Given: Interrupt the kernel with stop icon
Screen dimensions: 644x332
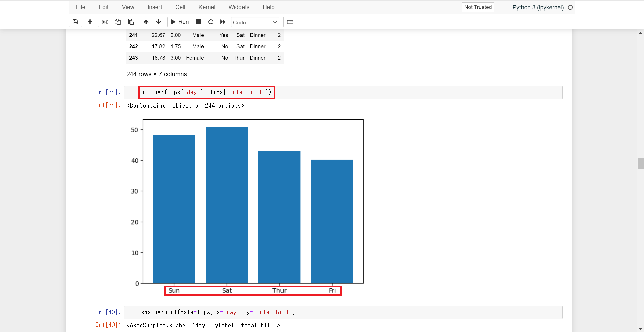Looking at the screenshot, I should pos(198,22).
